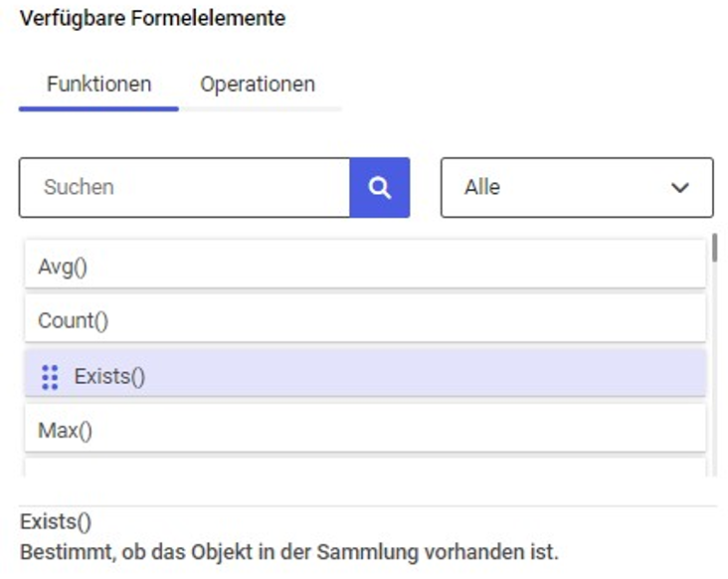Click the blue underline beneath Funktionen
728x579 pixels.
tap(98, 109)
